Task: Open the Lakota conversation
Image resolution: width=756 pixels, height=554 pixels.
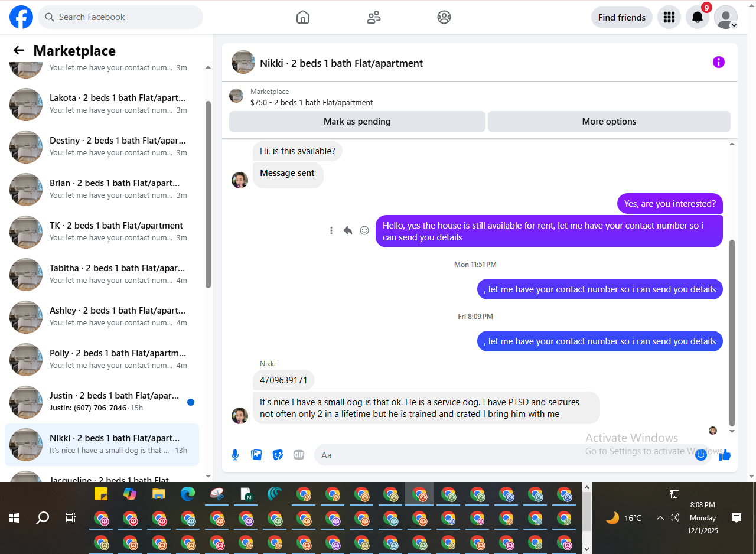Action: (x=102, y=105)
